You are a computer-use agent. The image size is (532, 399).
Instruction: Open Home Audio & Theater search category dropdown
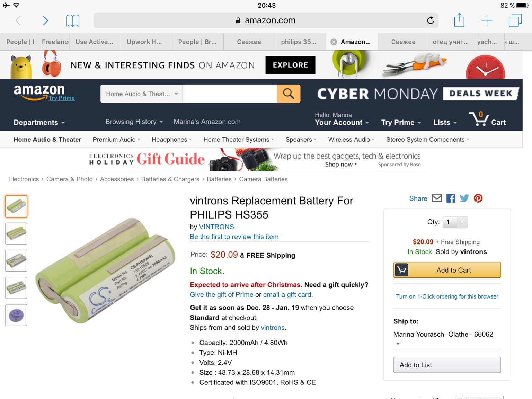click(142, 94)
